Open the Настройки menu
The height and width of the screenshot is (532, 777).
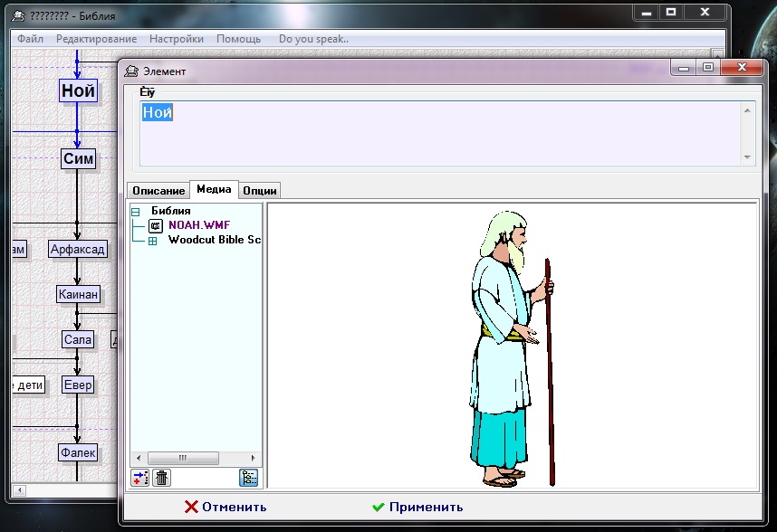tap(177, 39)
